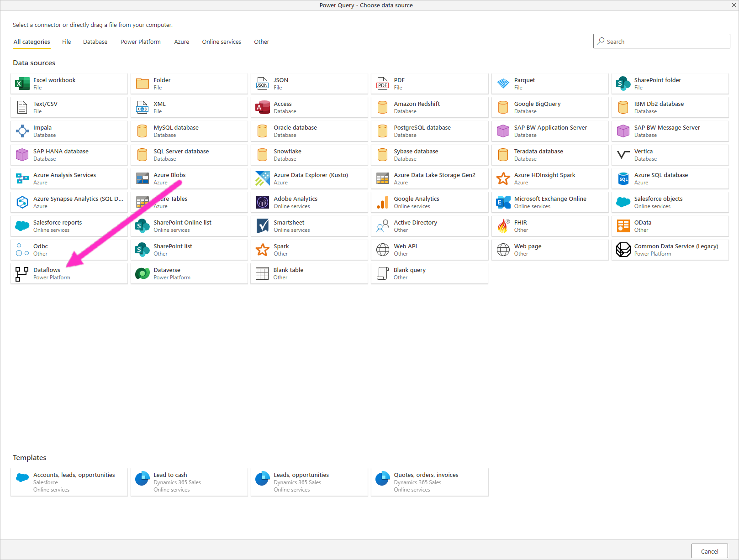Switch to the All categories tab
739x560 pixels.
32,42
